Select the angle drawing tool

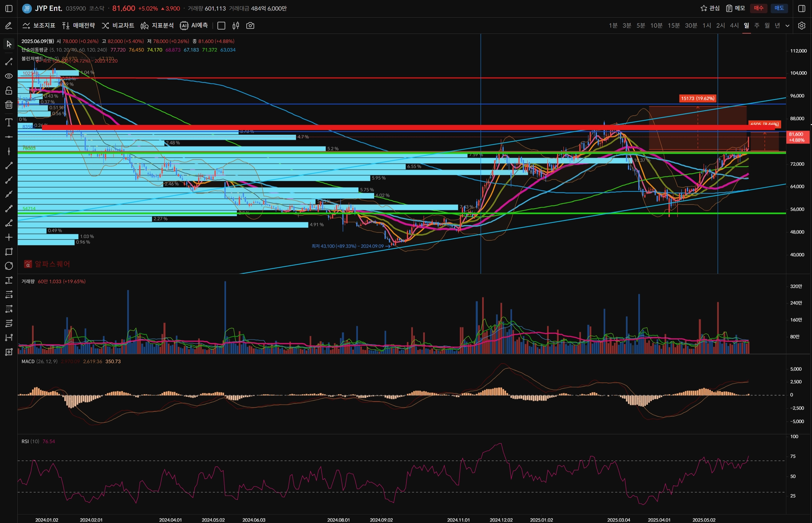[9, 223]
